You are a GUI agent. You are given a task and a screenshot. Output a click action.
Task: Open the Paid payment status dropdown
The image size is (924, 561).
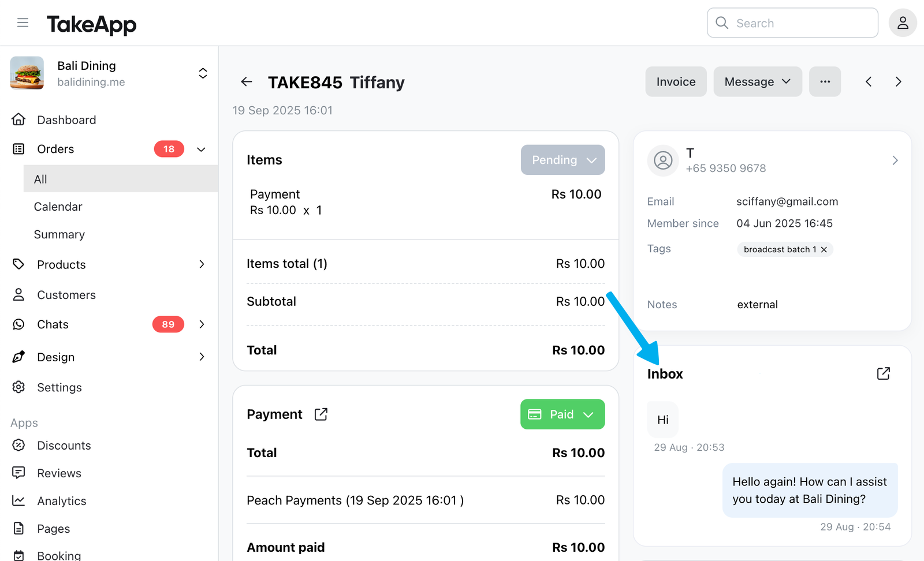coord(562,414)
